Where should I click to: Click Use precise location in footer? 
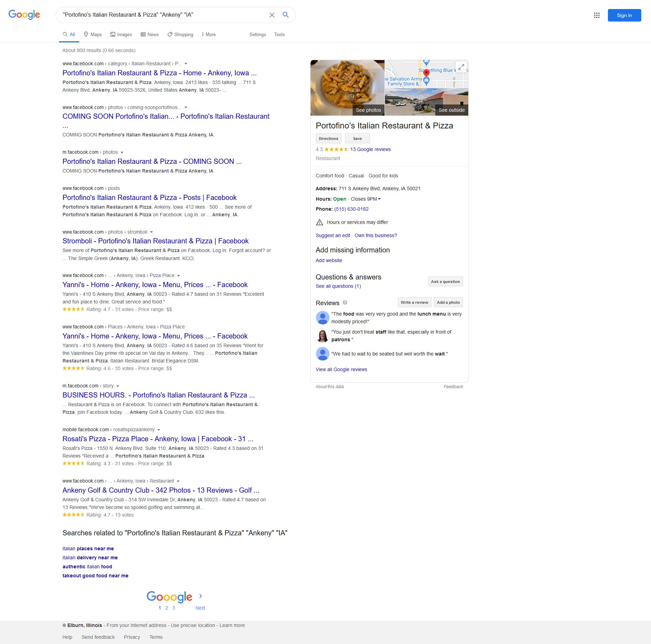click(193, 625)
